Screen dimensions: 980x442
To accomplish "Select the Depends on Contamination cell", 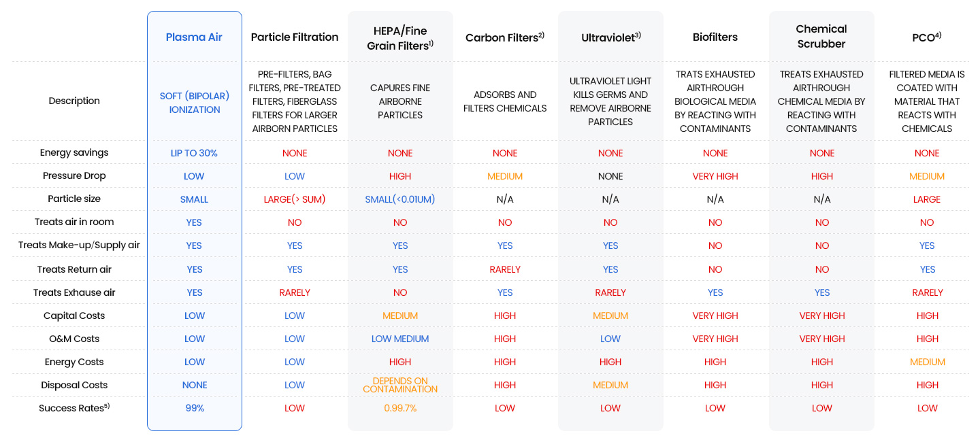I will (400, 385).
